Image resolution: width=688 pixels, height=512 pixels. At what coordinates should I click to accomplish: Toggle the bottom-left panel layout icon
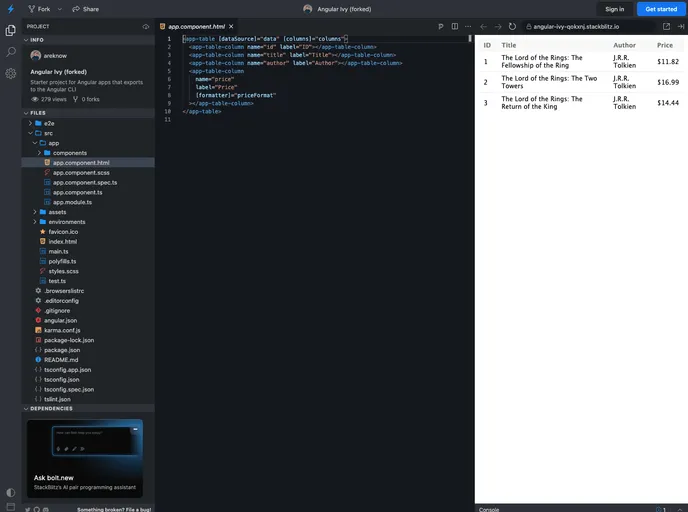tap(10, 508)
